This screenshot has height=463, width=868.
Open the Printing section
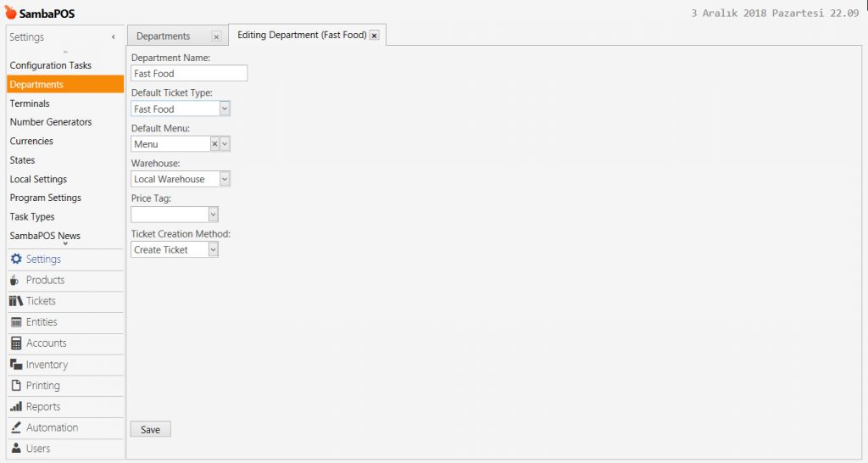[65, 386]
